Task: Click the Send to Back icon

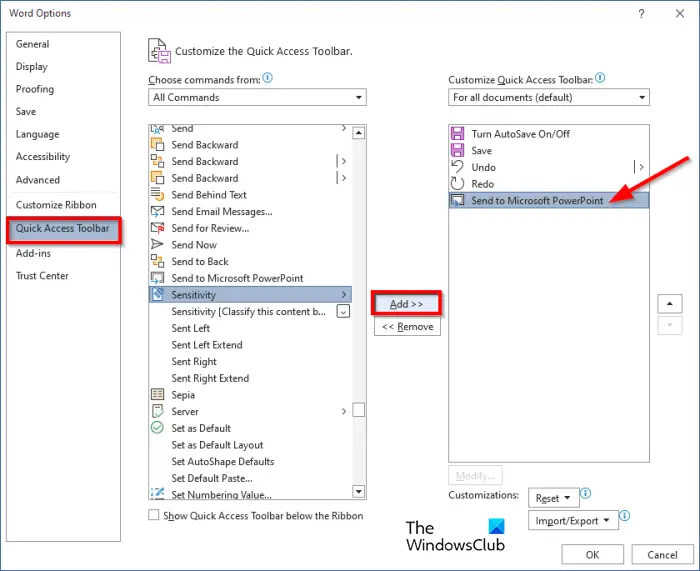Action: 157,261
